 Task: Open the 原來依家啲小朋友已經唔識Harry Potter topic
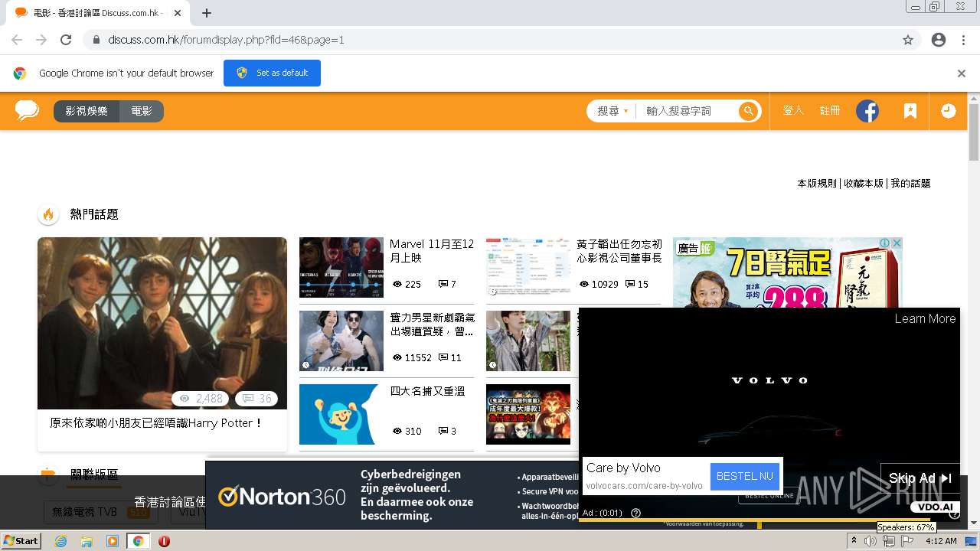click(156, 423)
